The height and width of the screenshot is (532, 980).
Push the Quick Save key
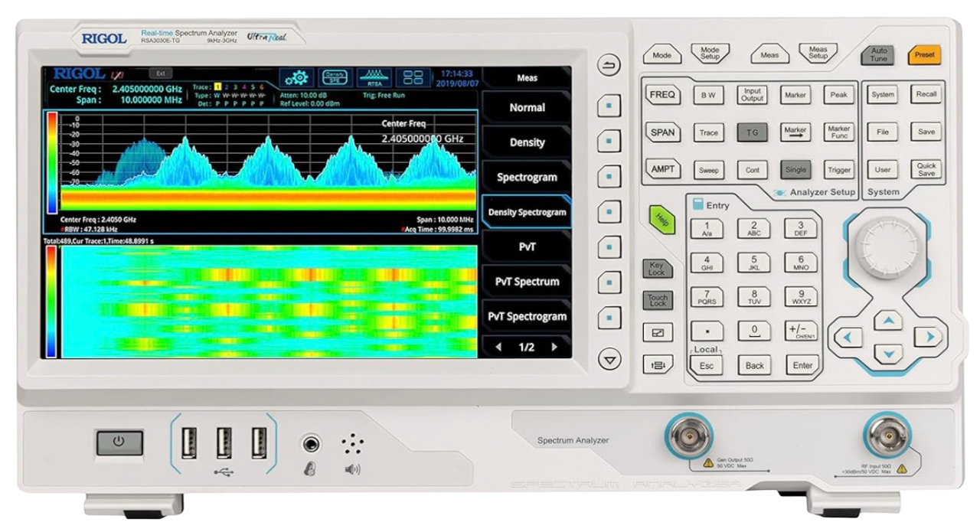[926, 169]
